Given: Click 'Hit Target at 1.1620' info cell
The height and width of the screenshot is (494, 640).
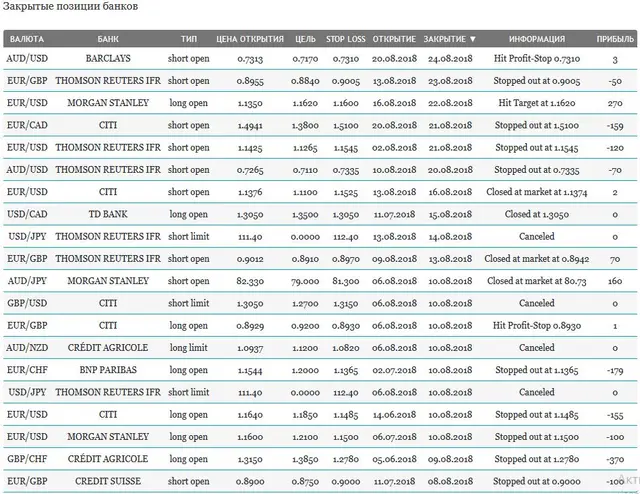Looking at the screenshot, I should point(537,103).
